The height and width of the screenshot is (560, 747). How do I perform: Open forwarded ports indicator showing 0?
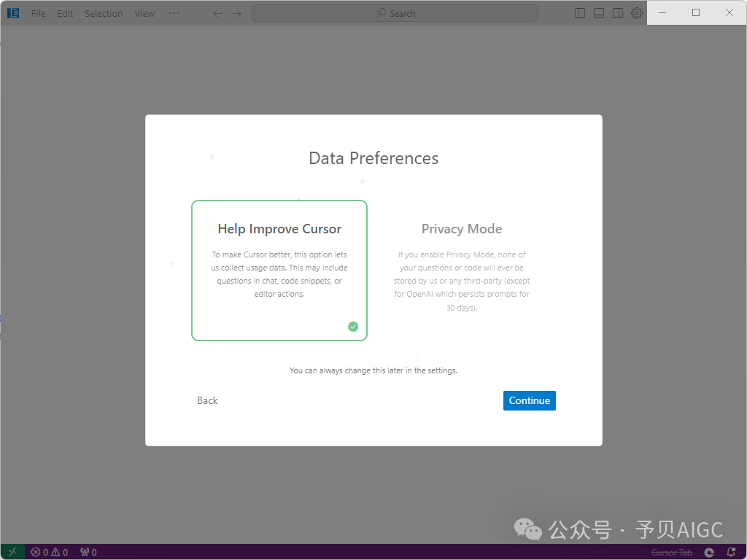click(88, 553)
